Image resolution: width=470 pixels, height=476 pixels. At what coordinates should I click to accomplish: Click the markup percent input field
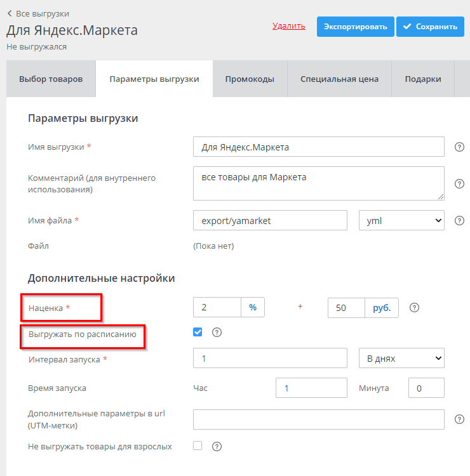[x=217, y=308]
